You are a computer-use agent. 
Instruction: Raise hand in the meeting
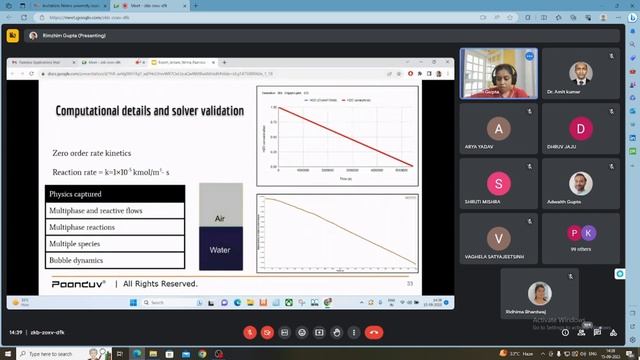pos(337,333)
